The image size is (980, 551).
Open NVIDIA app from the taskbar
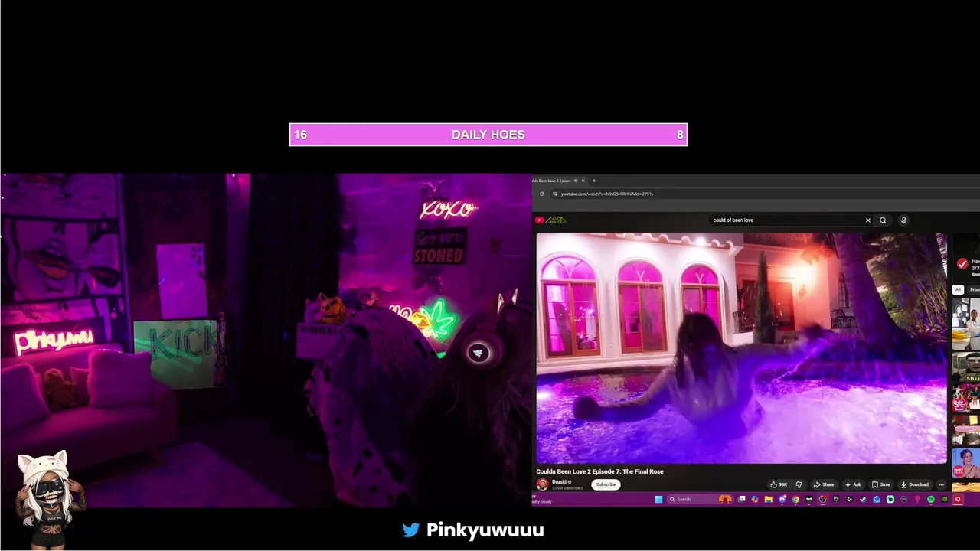coord(944,500)
